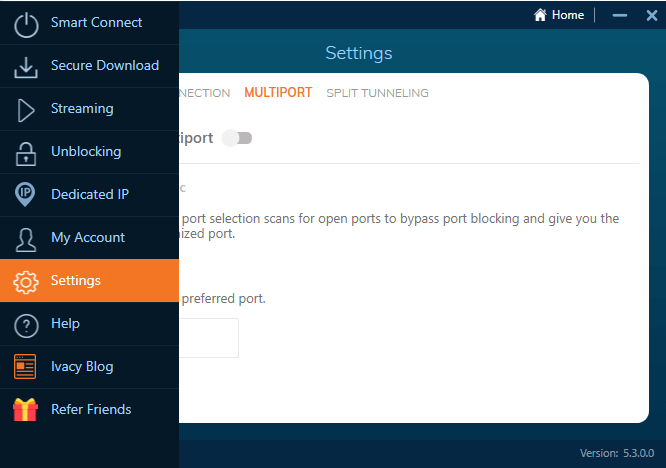The height and width of the screenshot is (468, 666).
Task: Open Refer Friends entry
Action: (91, 409)
